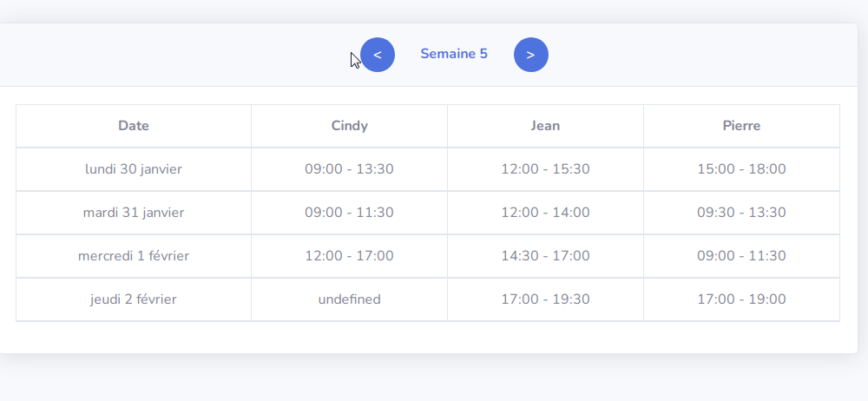Select the Jean column header
868x401 pixels.
[x=545, y=126]
